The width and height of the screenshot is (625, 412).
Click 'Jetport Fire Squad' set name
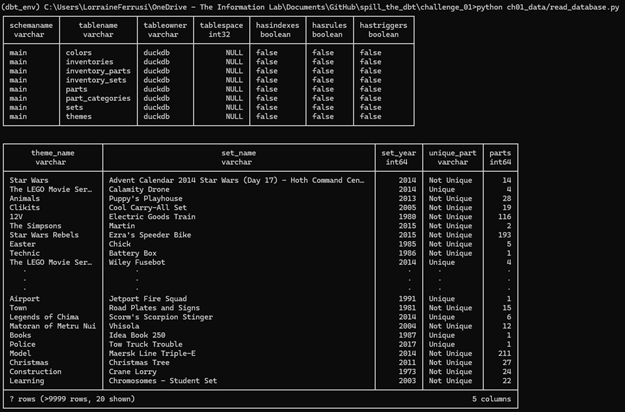pyautogui.click(x=147, y=299)
